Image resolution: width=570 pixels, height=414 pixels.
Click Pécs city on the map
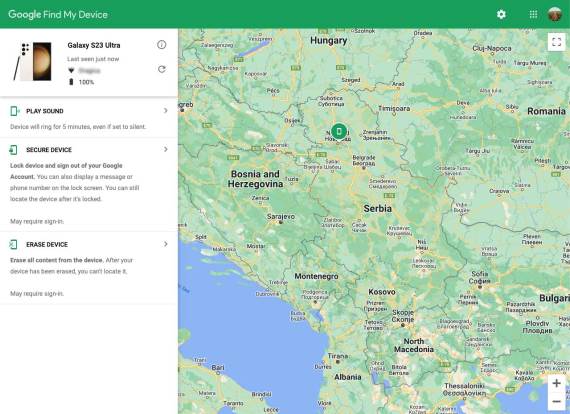(x=273, y=91)
